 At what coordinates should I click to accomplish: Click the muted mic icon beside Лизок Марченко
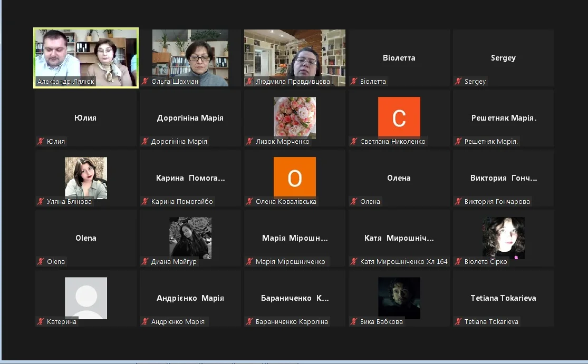tap(250, 142)
